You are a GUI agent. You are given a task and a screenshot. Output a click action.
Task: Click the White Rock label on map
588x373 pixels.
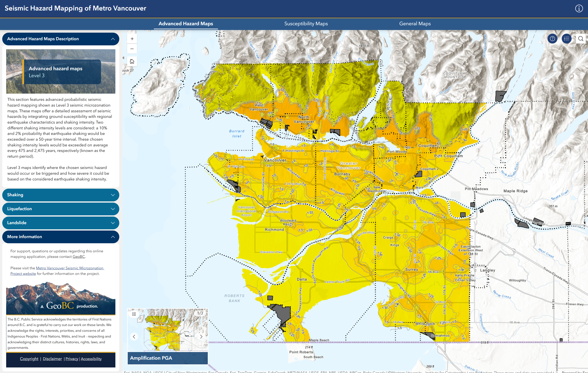425,324
